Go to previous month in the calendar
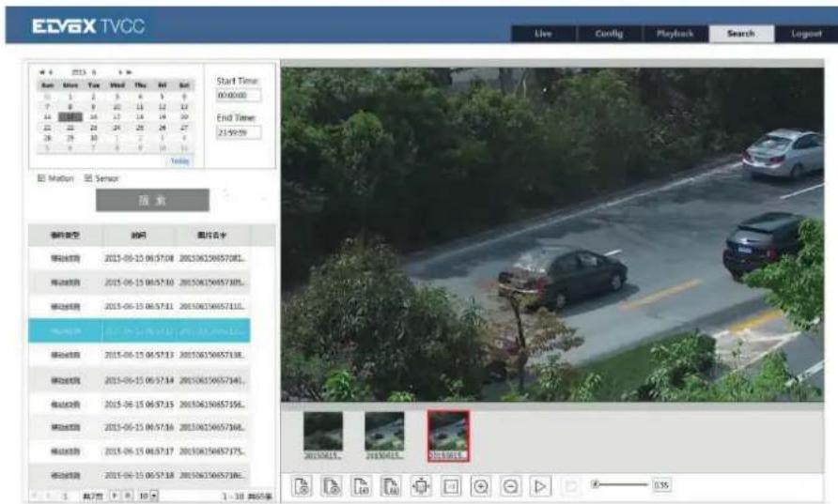This screenshot has width=838, height=504. pos(51,72)
